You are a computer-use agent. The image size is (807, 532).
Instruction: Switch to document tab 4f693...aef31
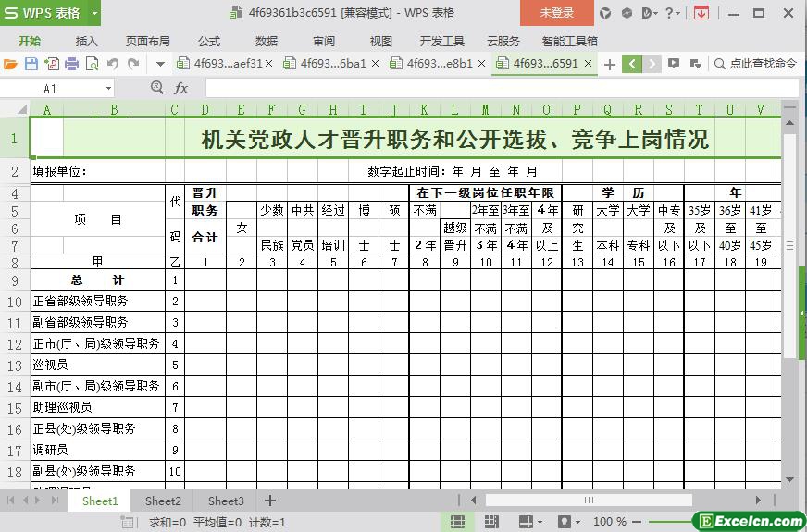219,63
